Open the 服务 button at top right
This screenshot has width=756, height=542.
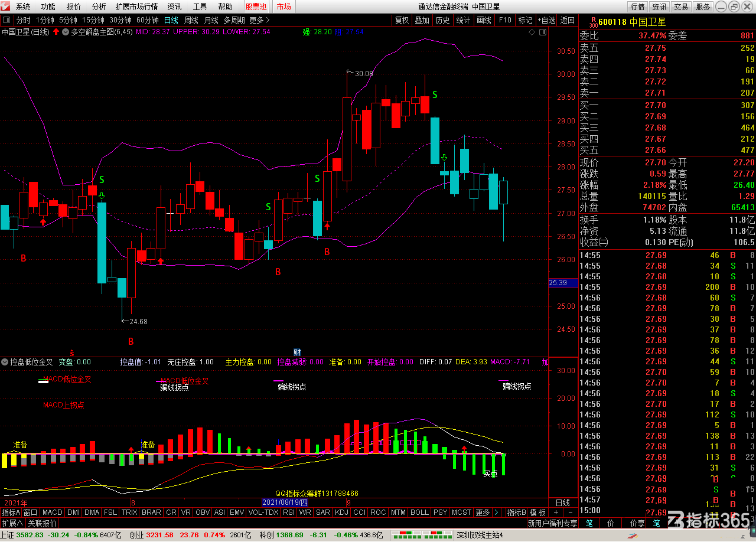[703, 6]
